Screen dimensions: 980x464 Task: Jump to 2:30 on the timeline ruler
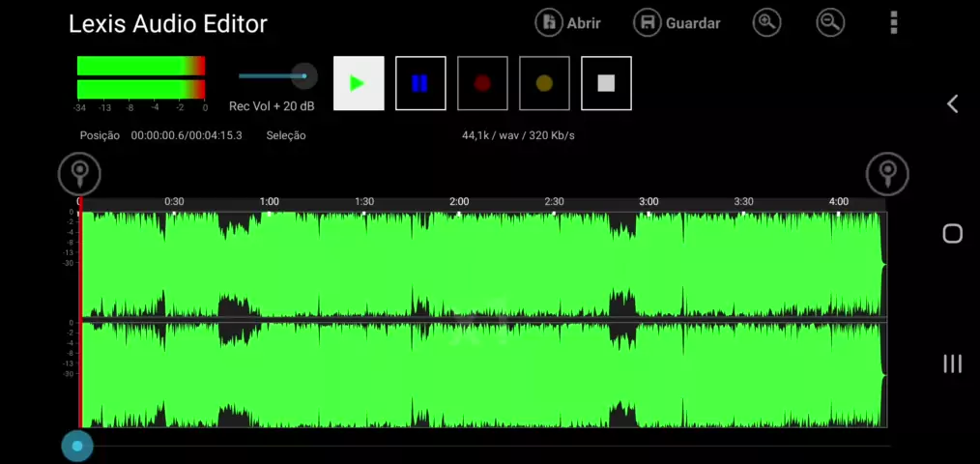click(x=555, y=201)
